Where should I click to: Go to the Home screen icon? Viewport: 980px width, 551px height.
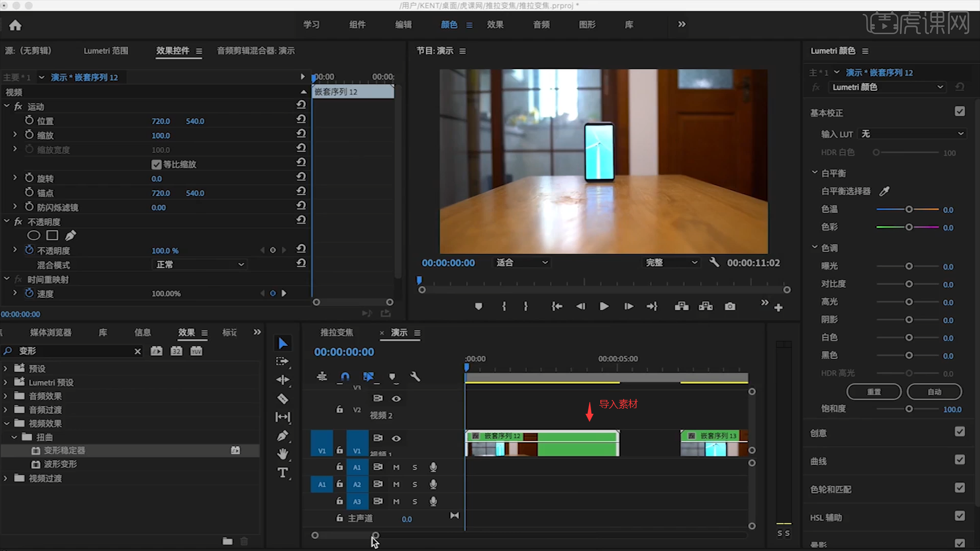click(x=15, y=25)
